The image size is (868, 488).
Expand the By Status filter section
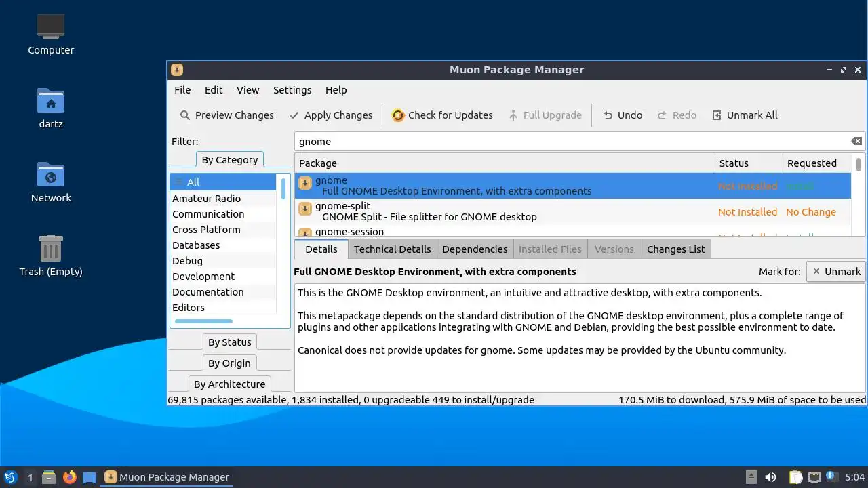click(x=230, y=342)
